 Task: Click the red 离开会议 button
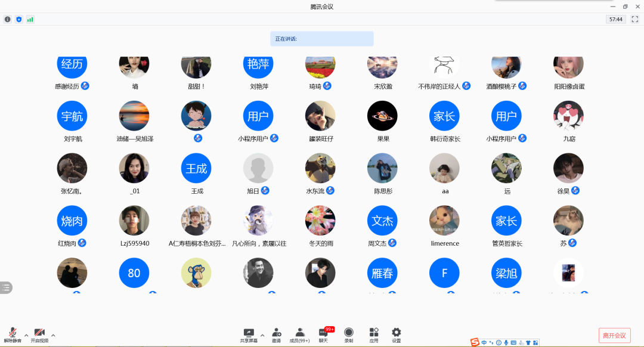click(x=614, y=335)
